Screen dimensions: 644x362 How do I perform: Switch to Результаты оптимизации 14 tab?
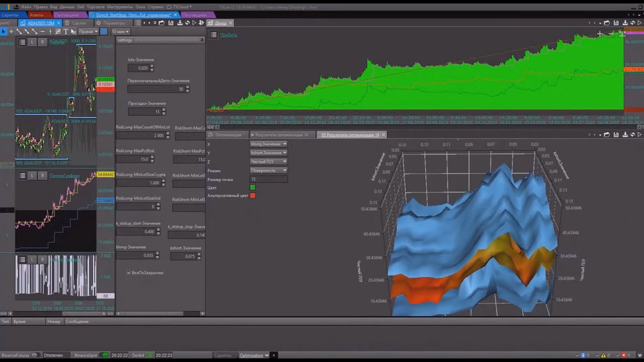coord(281,135)
